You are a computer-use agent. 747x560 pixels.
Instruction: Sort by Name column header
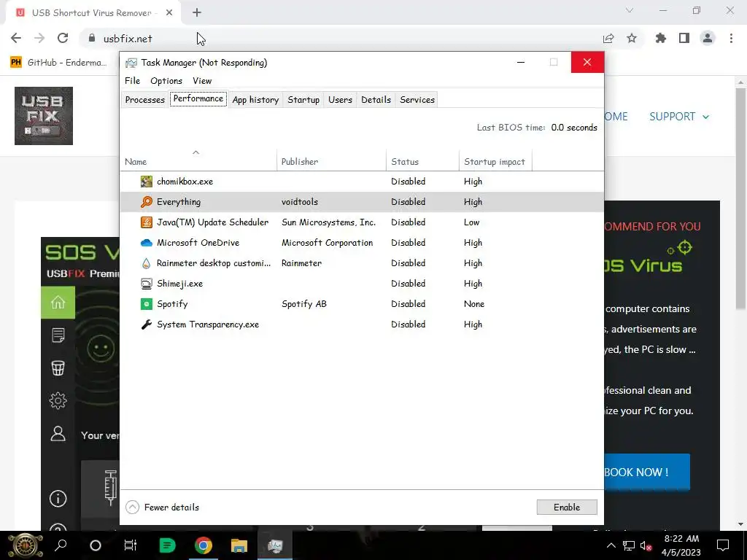pyautogui.click(x=198, y=161)
